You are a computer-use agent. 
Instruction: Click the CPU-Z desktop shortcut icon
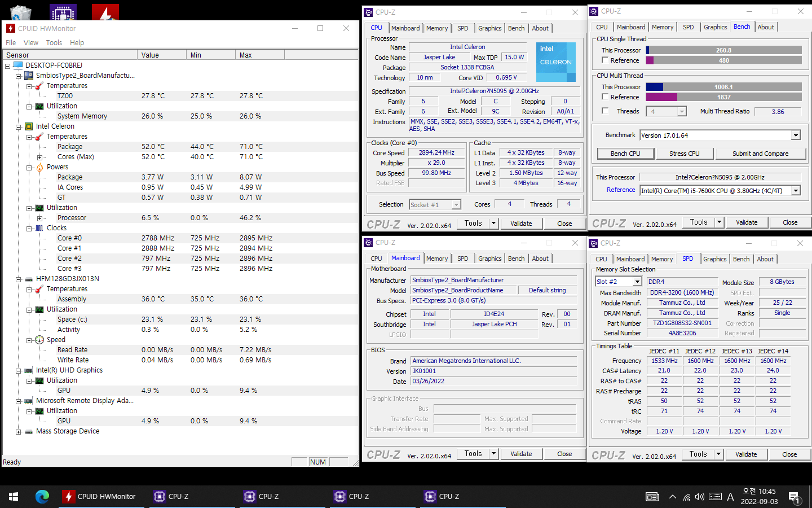(63, 12)
